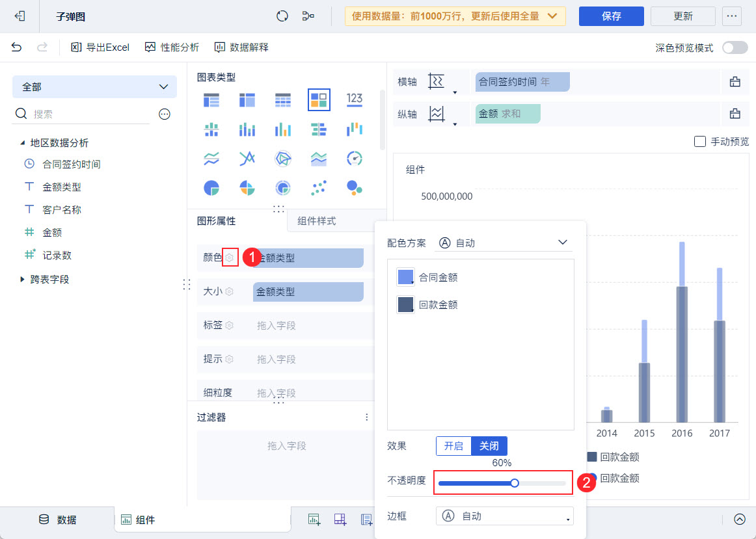Open the filter panel three-dot menu
This screenshot has width=756, height=539.
coord(366,417)
